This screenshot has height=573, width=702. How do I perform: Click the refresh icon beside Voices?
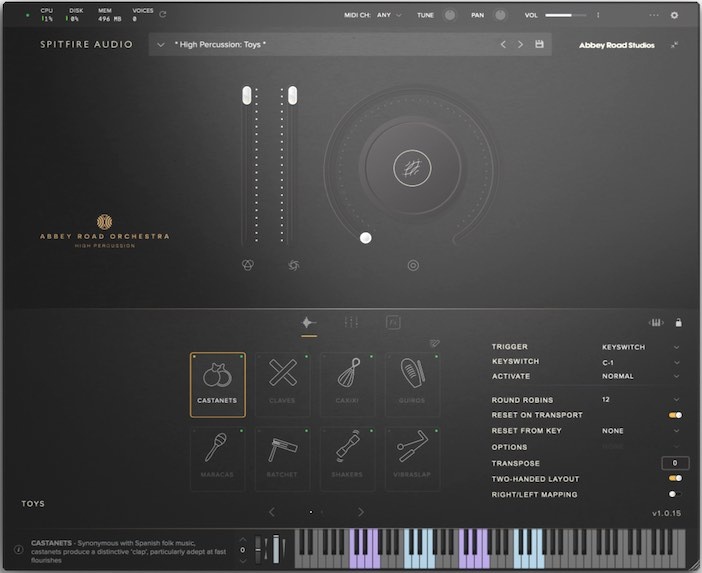pyautogui.click(x=163, y=14)
